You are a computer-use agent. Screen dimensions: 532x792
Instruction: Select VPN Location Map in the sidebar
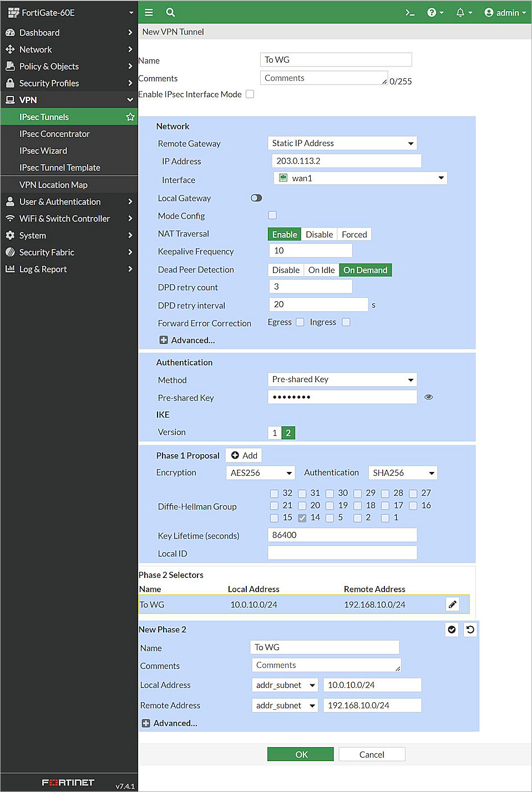[x=53, y=184]
